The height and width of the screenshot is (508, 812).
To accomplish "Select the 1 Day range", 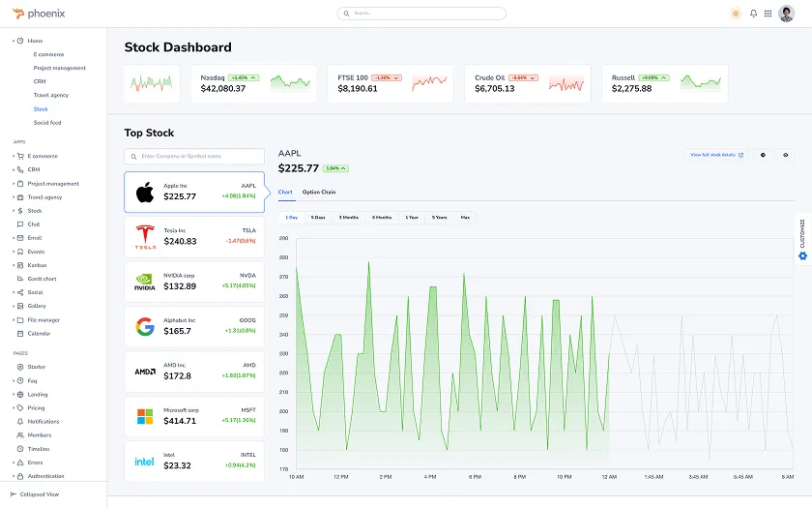I will [292, 218].
